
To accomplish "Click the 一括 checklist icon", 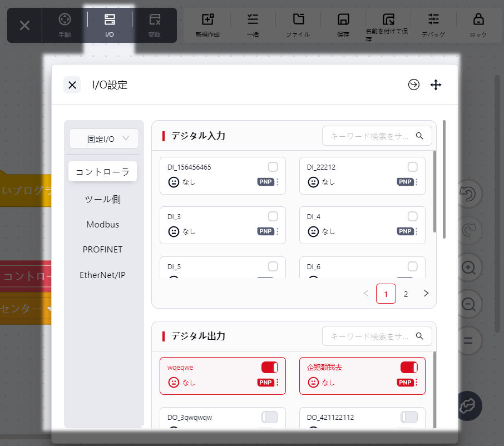I will click(x=253, y=19).
